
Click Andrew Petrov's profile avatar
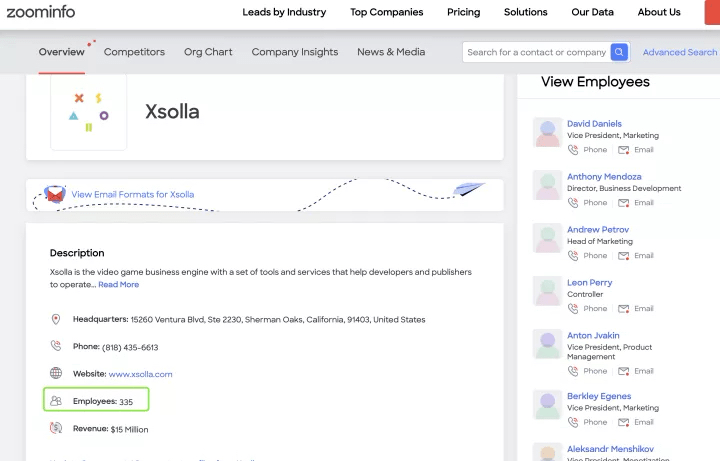click(x=547, y=238)
